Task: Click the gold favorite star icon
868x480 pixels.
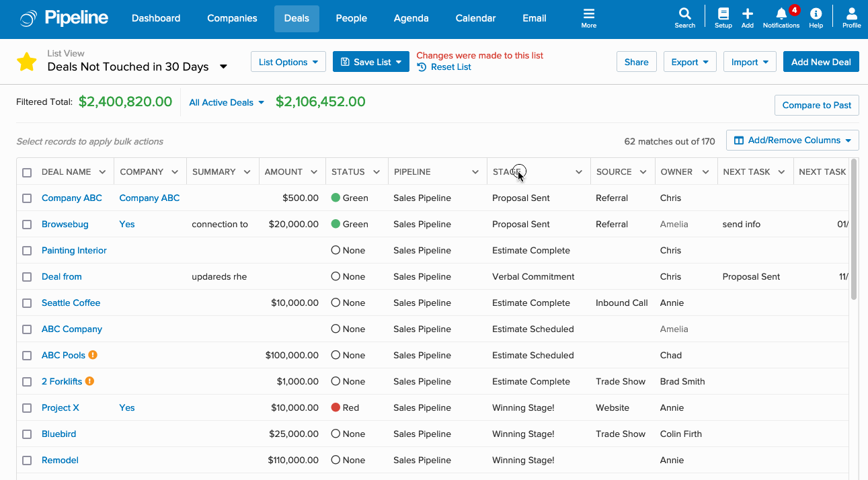Action: (27, 62)
